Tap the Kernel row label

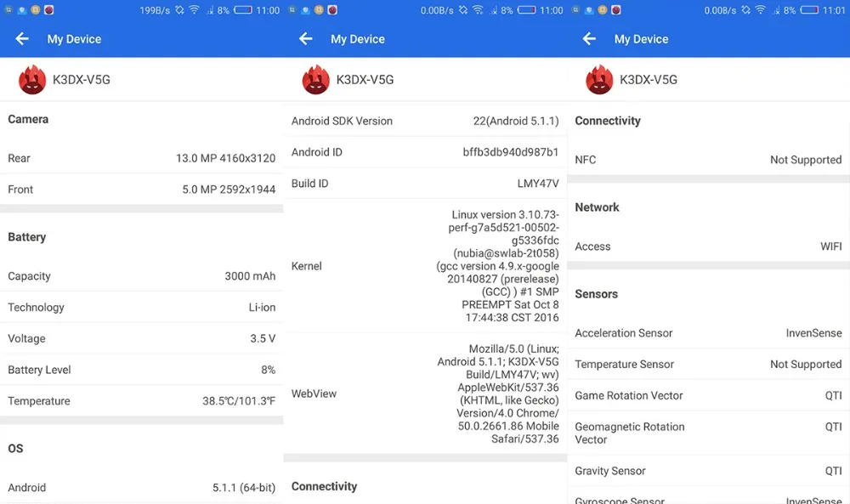click(307, 266)
